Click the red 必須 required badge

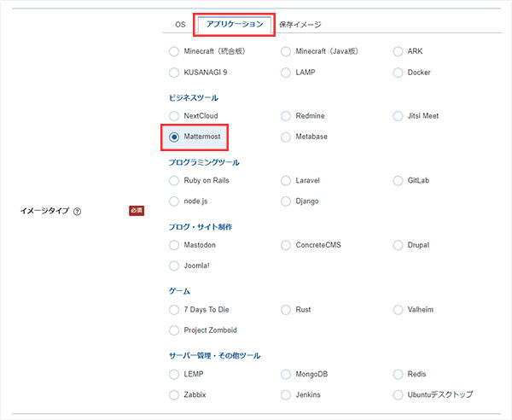click(137, 211)
